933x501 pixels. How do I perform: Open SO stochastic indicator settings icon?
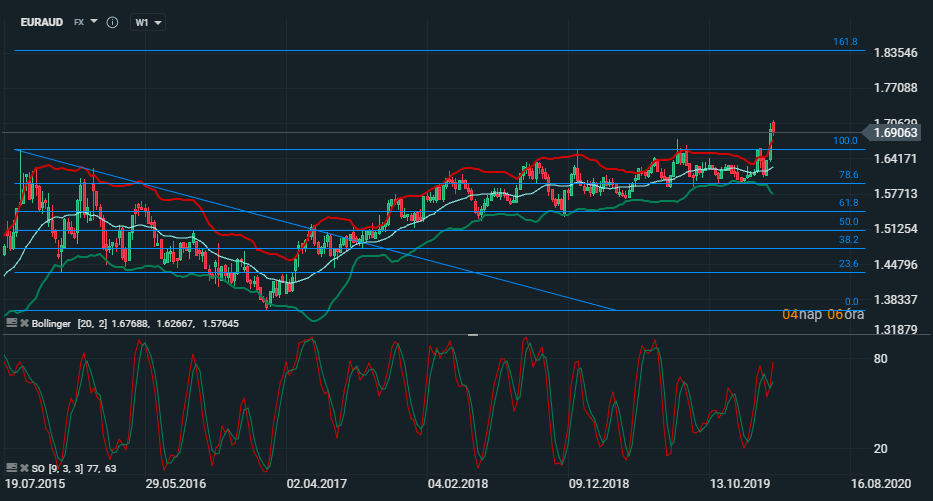pos(11,467)
